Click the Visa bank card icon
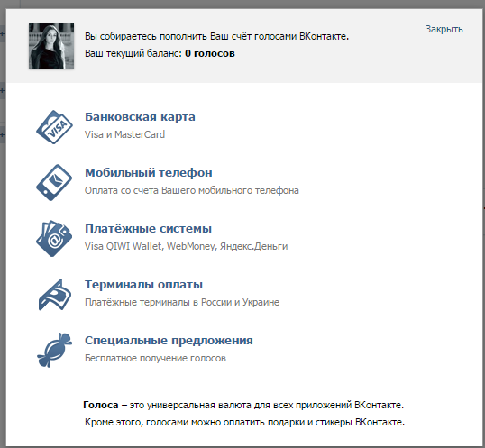The width and height of the screenshot is (485, 448). (54, 127)
